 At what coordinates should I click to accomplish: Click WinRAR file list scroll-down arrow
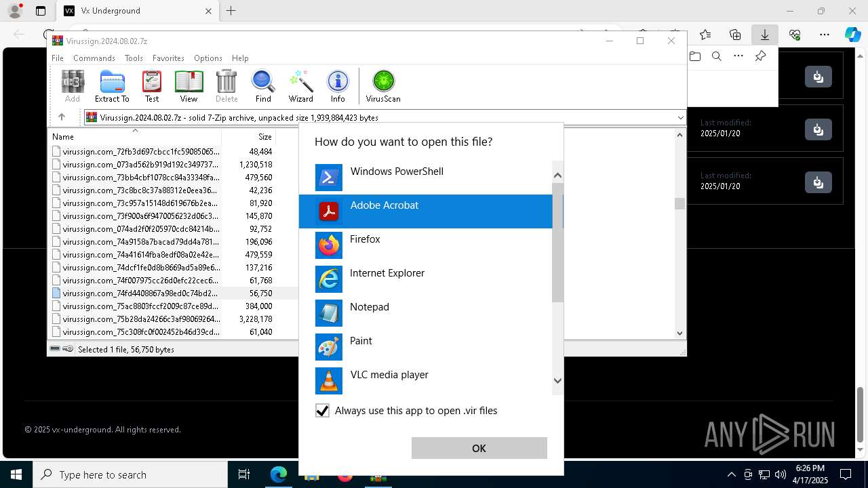coord(680,333)
